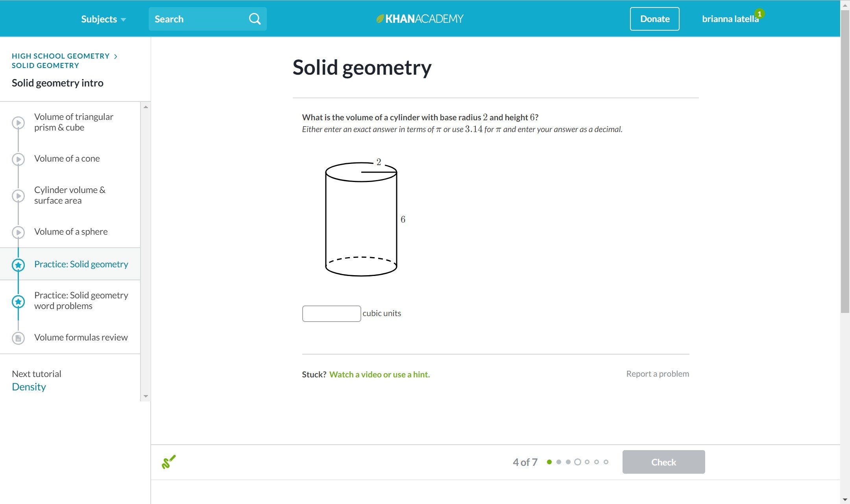
Task: Click the search magnifying glass icon
Action: tap(255, 19)
